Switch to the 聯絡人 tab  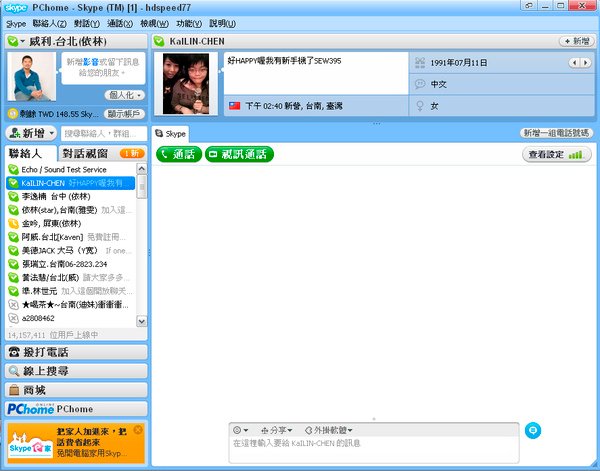pyautogui.click(x=31, y=153)
